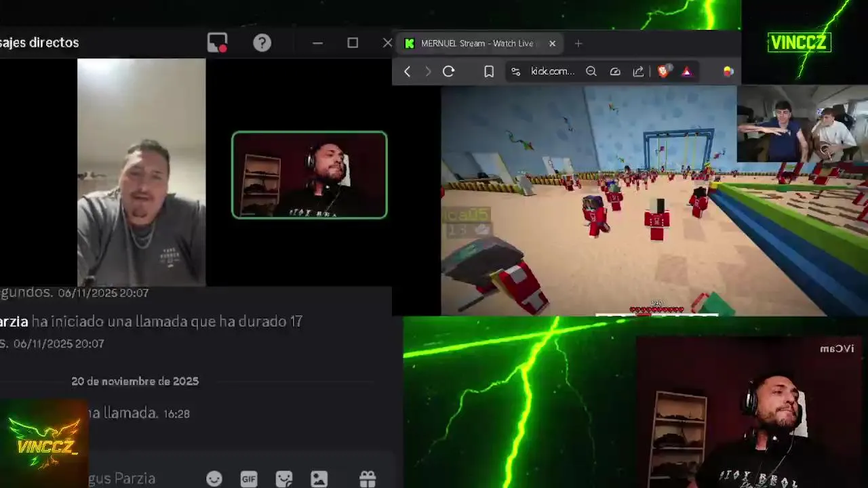Select the MERNUEL Stream - Watch Live tab

tap(480, 43)
